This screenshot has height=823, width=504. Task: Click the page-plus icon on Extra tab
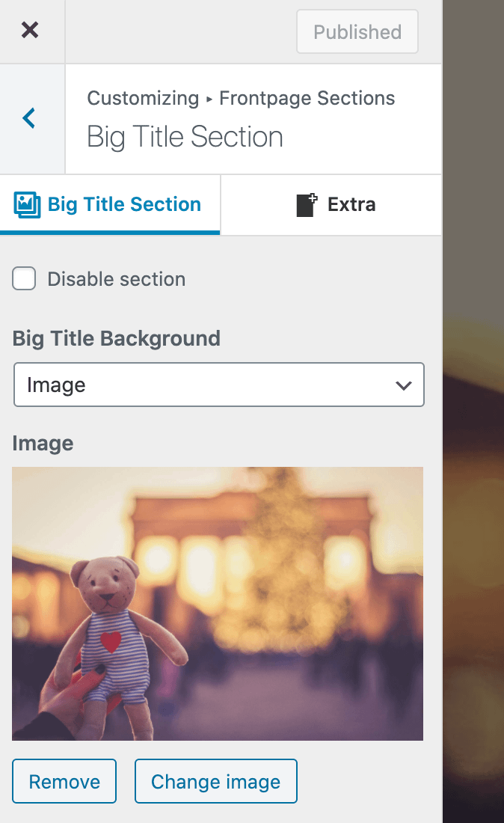click(x=307, y=204)
